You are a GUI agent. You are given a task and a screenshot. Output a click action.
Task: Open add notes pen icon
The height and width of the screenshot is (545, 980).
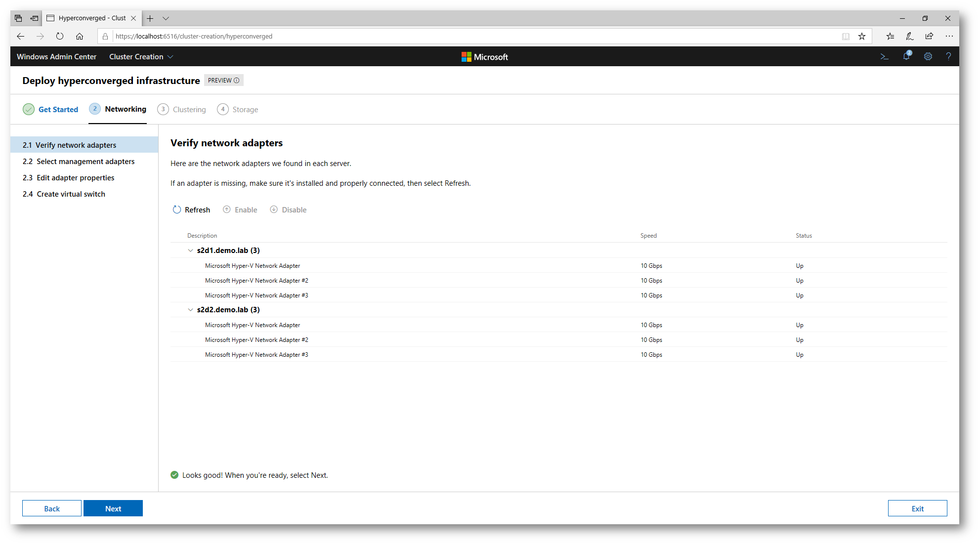click(909, 36)
